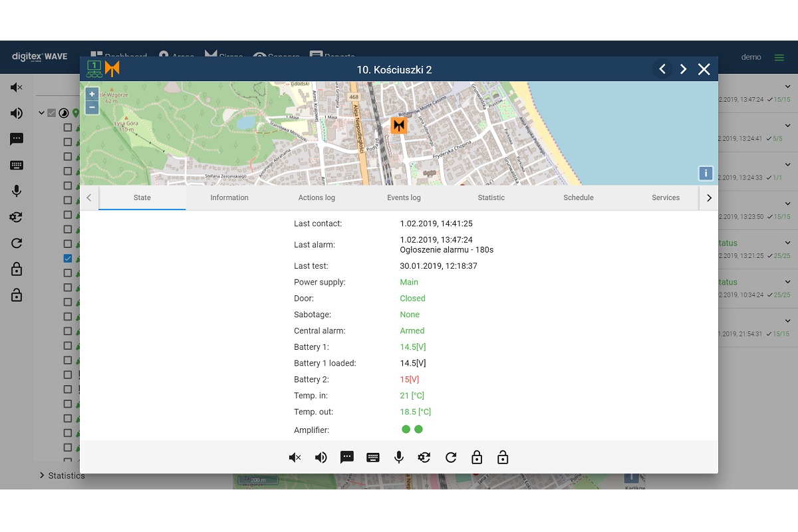Toggle the top-level tree checkbox in sidebar

(52, 113)
